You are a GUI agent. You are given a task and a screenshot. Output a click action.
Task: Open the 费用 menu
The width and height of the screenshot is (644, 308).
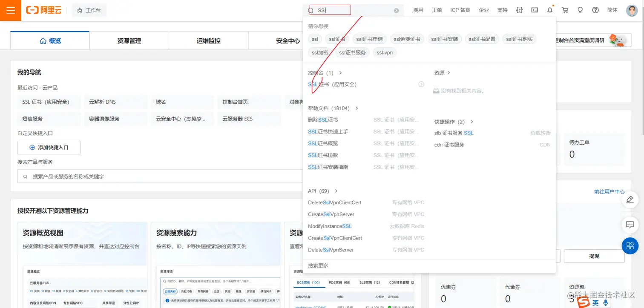418,10
